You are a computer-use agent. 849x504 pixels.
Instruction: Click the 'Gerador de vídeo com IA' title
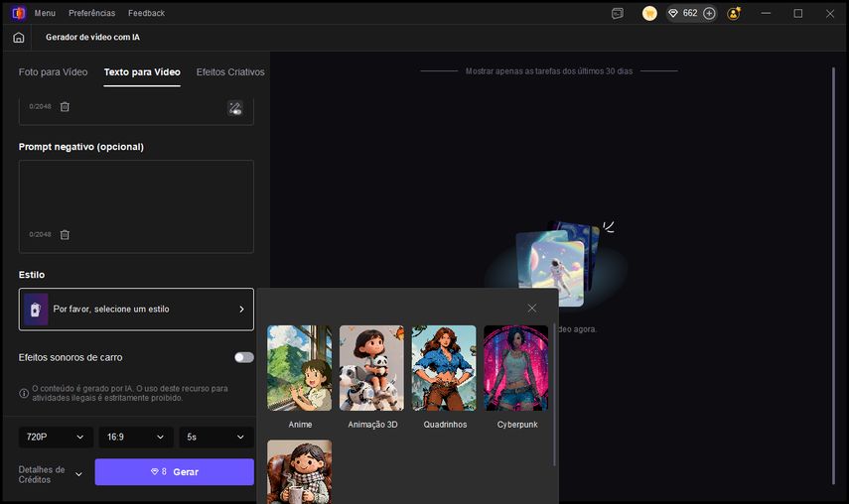(x=92, y=38)
